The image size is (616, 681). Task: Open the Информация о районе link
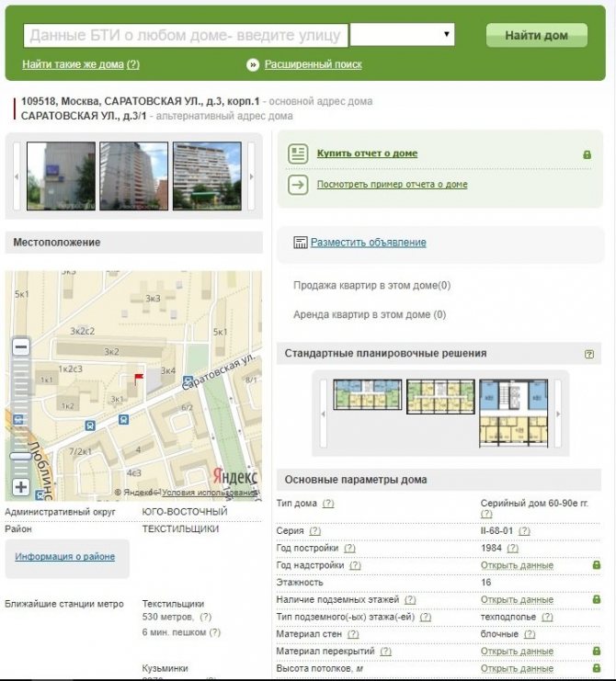pos(64,556)
